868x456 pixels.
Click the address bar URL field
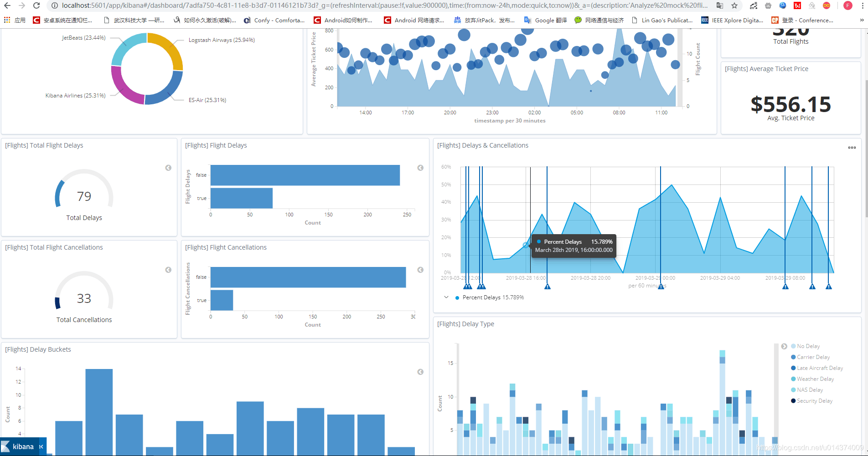(x=384, y=5)
